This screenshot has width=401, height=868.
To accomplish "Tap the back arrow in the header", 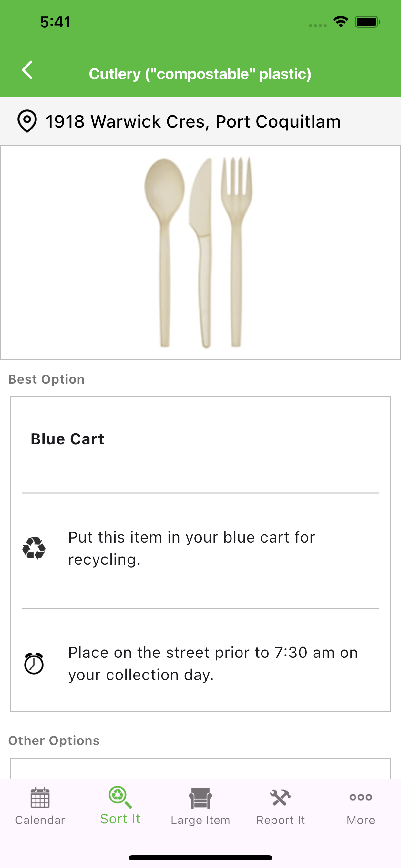I will [x=27, y=70].
